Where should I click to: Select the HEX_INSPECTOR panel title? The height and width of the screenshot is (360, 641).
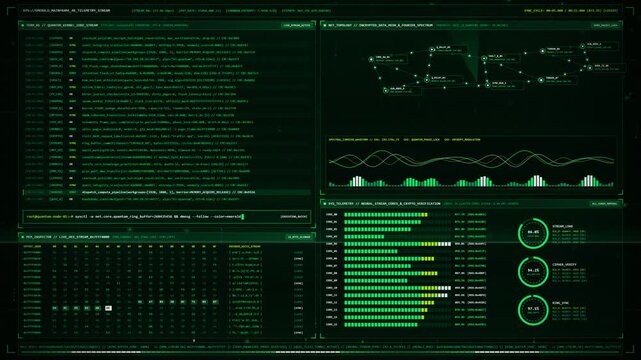pyautogui.click(x=67, y=237)
